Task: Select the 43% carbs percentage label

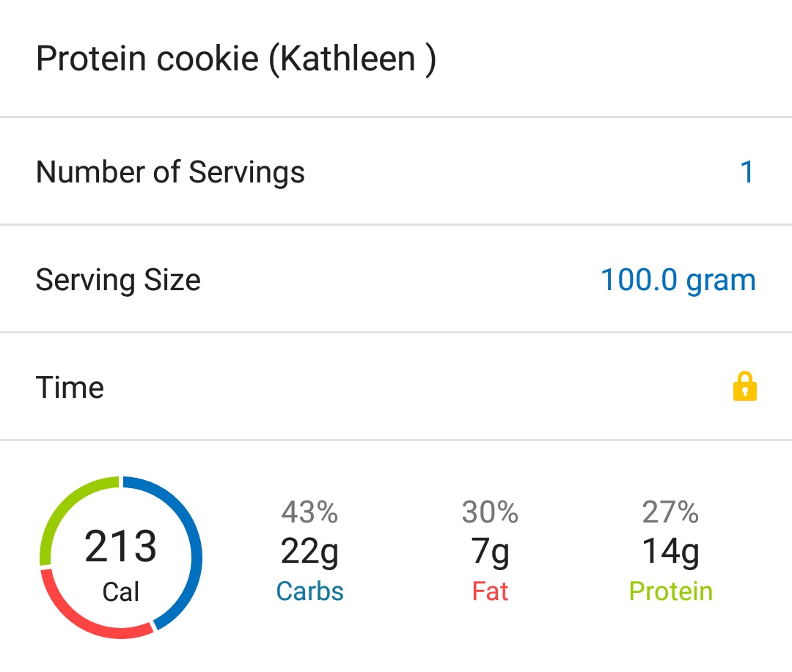Action: point(309,514)
